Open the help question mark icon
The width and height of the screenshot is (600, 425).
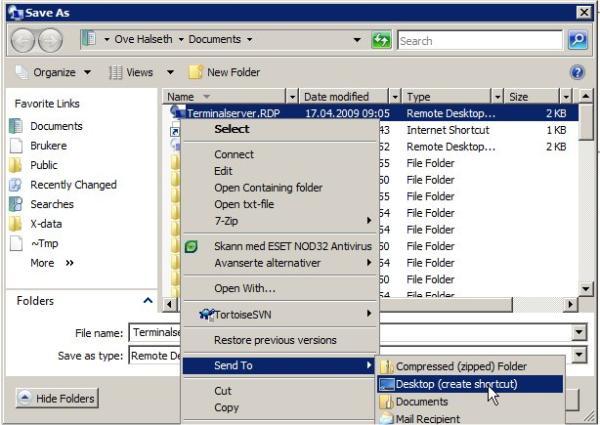tap(577, 72)
